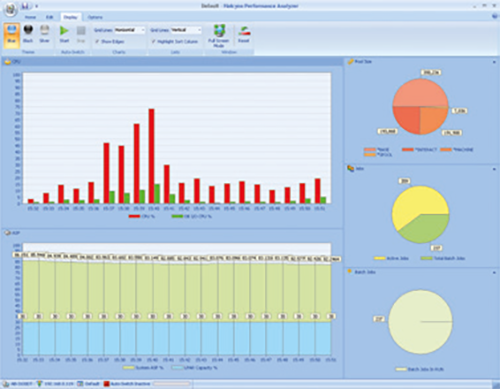The width and height of the screenshot is (500, 389).
Task: Click the green Total Batch Jobs pie slice
Action: click(425, 228)
